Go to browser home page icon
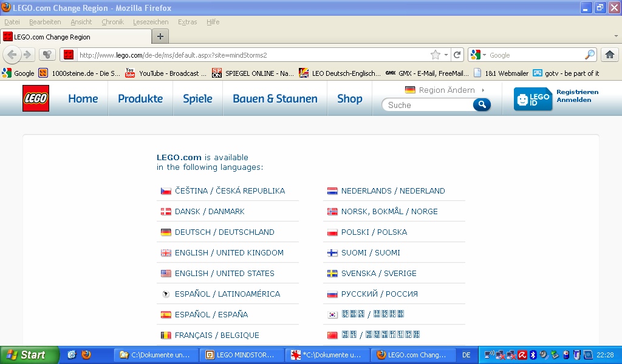 point(610,55)
